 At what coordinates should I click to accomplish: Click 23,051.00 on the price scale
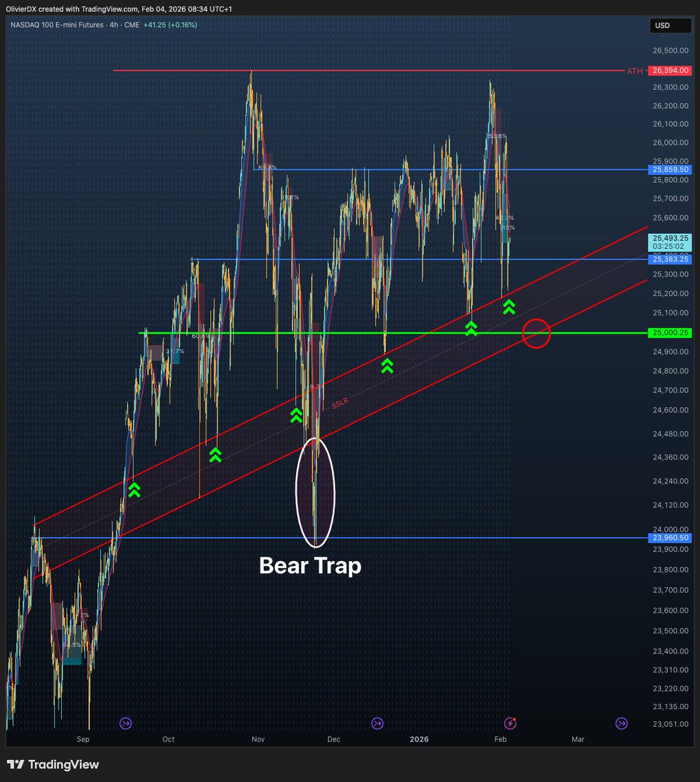coord(671,724)
